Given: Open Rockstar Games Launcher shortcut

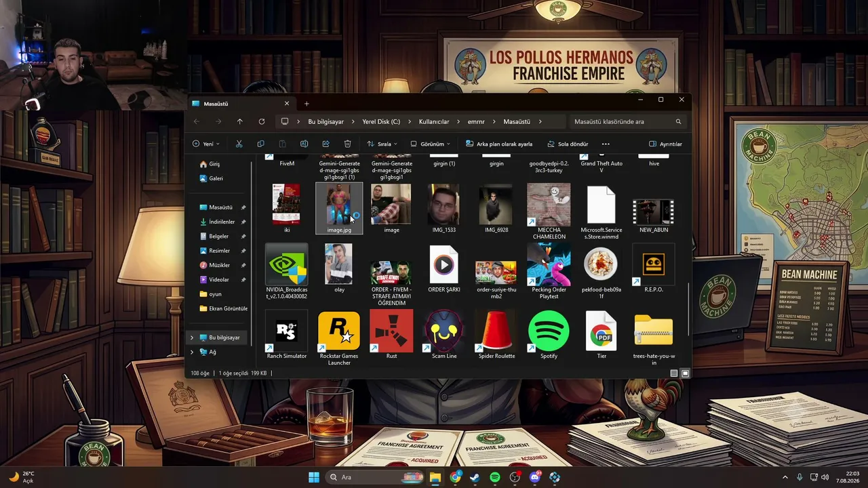Looking at the screenshot, I should pos(339,338).
